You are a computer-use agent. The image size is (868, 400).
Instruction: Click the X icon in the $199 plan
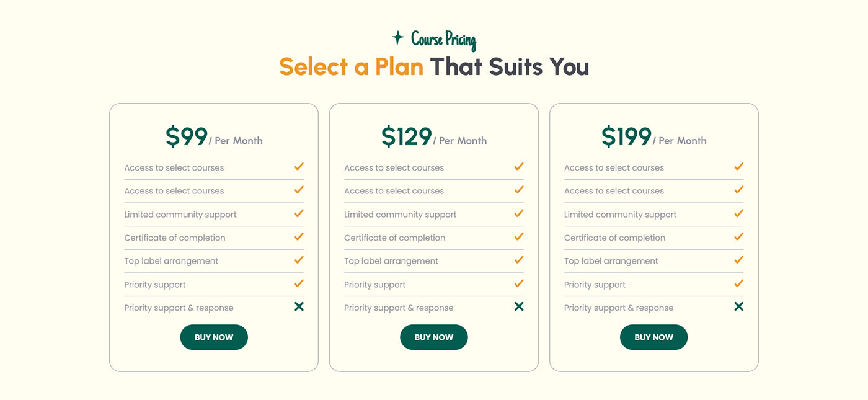point(738,306)
